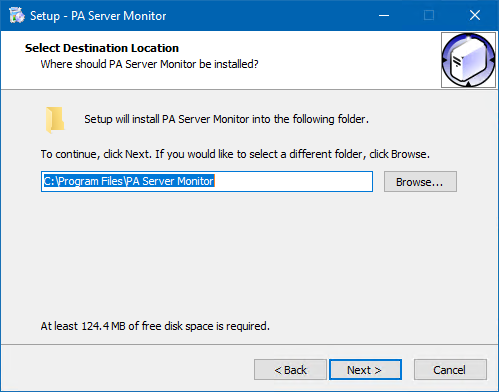This screenshot has height=392, width=499.
Task: Click the Next > button
Action: [x=365, y=369]
